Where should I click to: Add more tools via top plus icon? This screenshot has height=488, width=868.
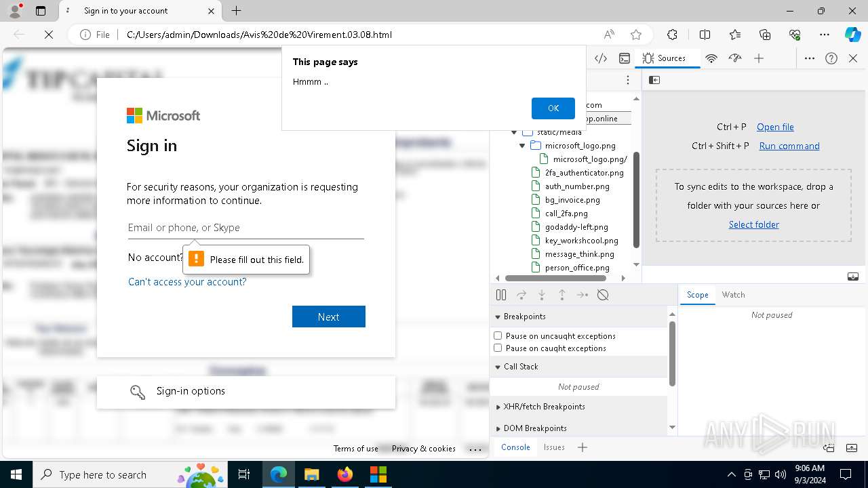[759, 58]
